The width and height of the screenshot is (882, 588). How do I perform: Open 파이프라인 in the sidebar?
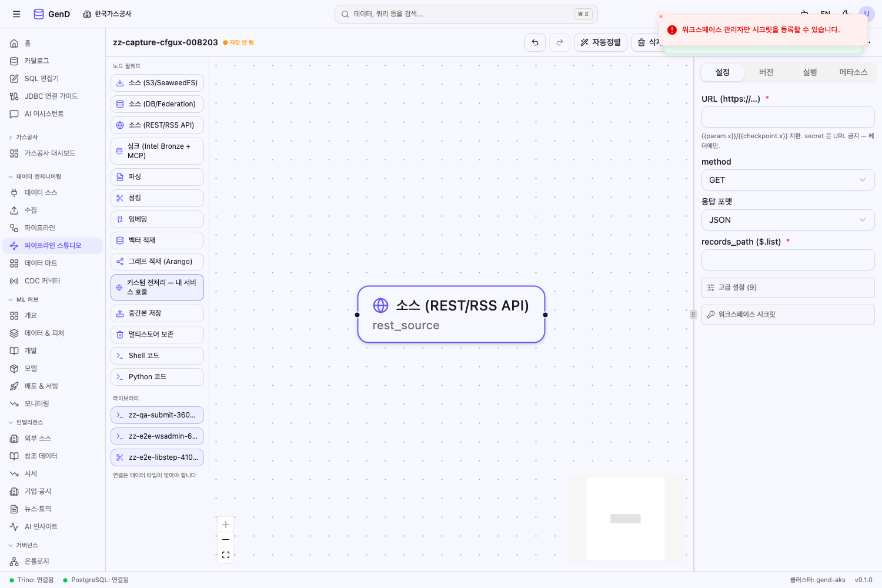[53, 228]
